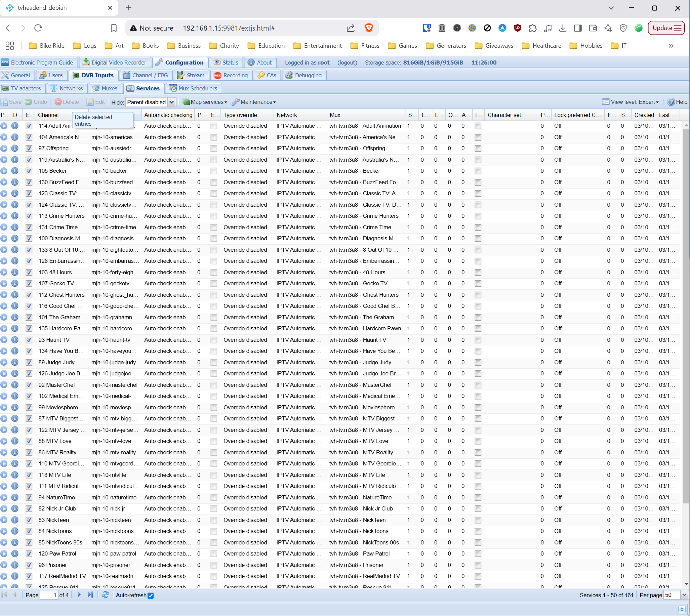Open the IT bookmarks folder

click(x=618, y=46)
